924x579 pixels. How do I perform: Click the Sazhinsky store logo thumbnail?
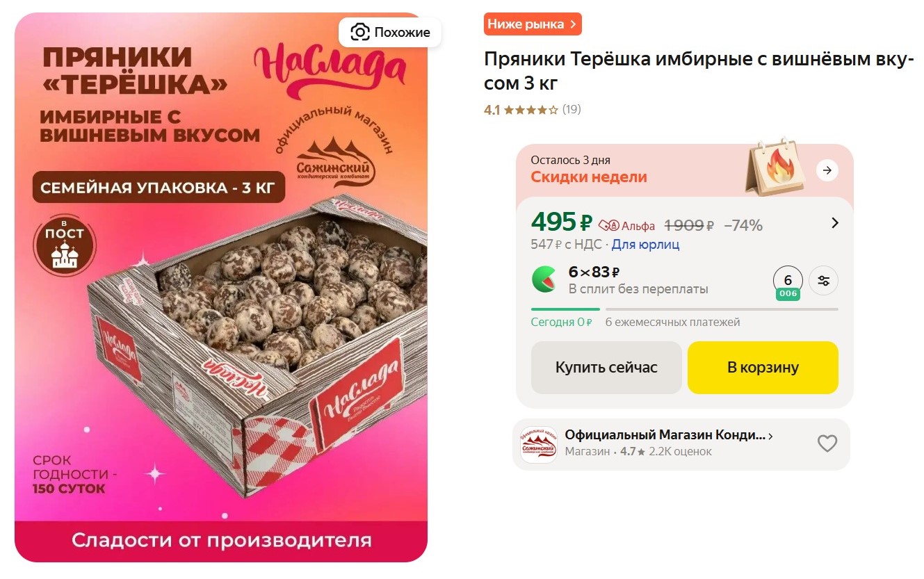(539, 444)
